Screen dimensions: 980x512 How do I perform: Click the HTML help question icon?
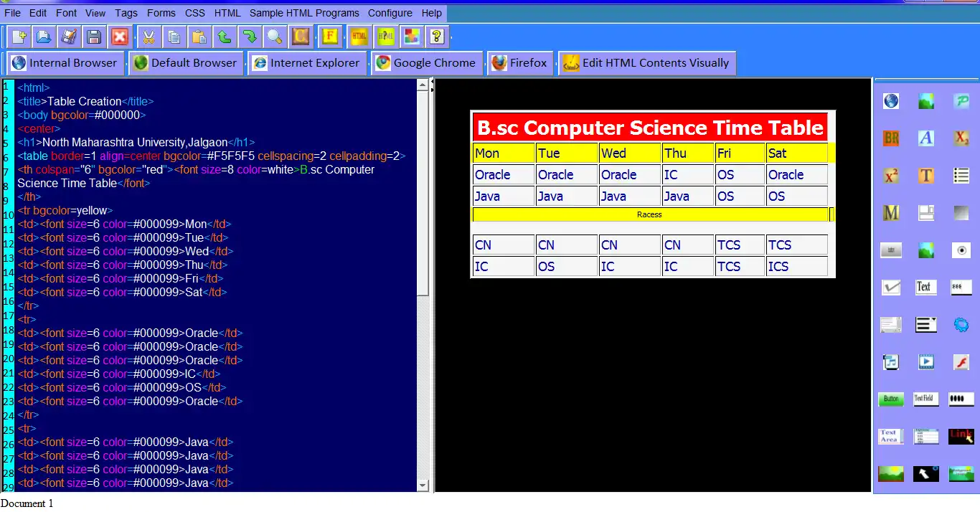385,37
